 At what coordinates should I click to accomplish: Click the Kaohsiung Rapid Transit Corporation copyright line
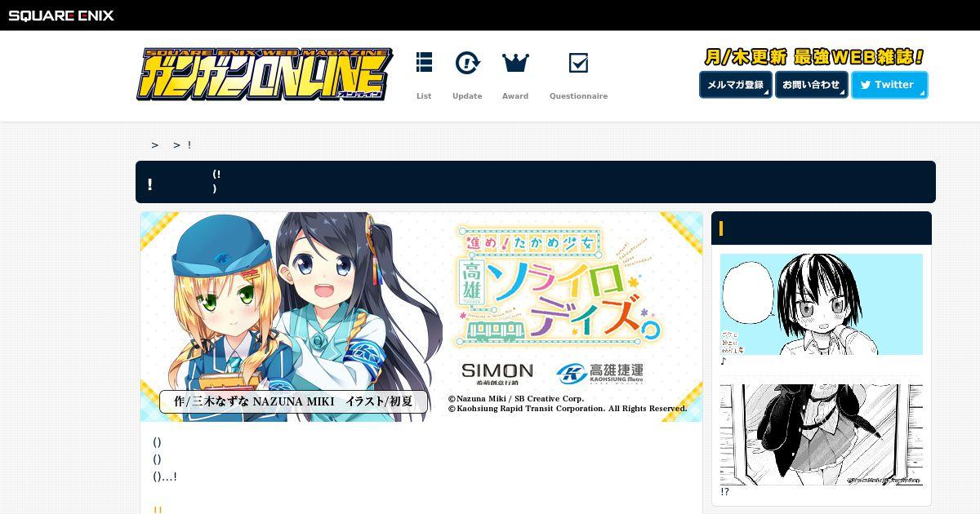[x=568, y=409]
